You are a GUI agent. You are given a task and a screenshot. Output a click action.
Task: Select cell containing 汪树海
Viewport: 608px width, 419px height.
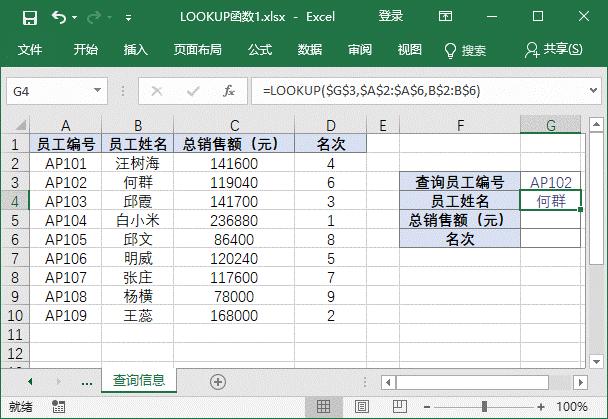[x=138, y=163]
